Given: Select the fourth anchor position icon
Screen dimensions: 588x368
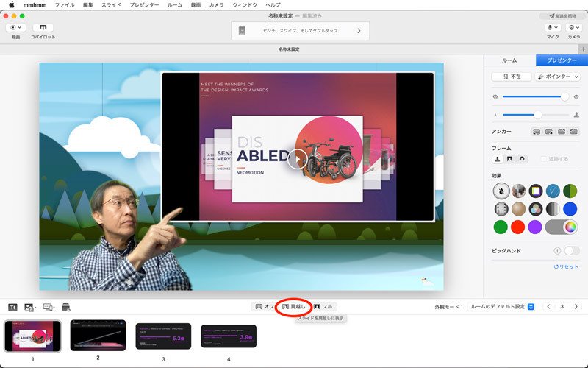Looking at the screenshot, I should click(574, 132).
